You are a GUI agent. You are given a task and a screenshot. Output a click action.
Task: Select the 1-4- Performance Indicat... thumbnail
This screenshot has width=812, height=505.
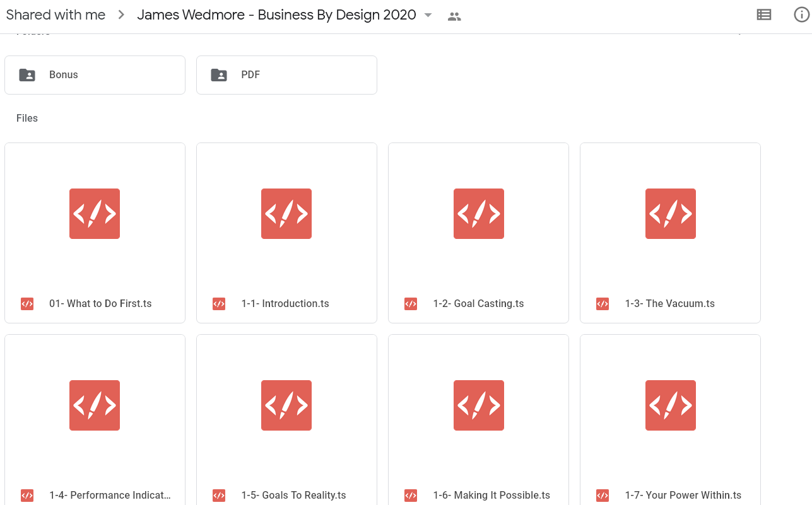[95, 405]
